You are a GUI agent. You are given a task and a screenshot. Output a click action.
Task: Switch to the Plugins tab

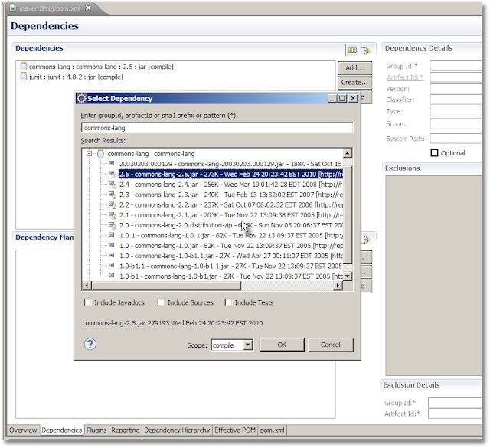coord(96,430)
